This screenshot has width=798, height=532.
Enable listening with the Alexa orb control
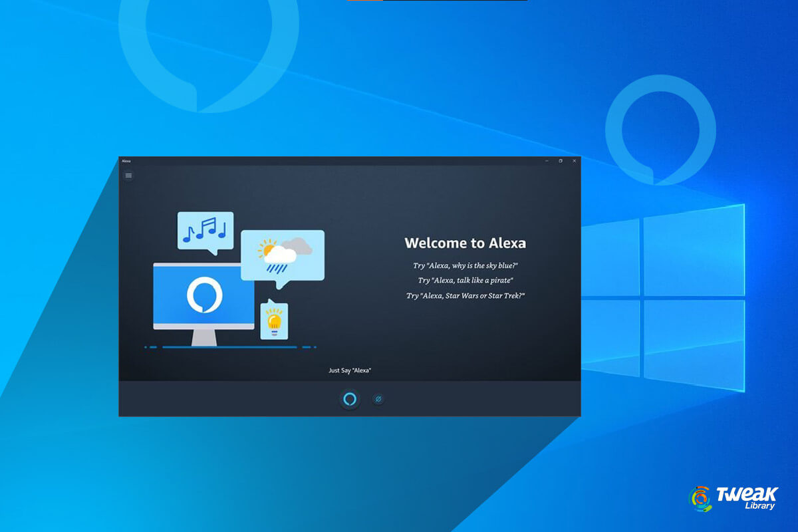pos(348,399)
